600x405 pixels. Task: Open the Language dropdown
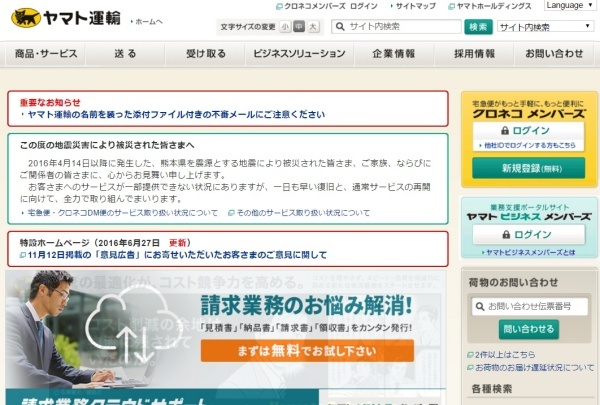tap(570, 6)
